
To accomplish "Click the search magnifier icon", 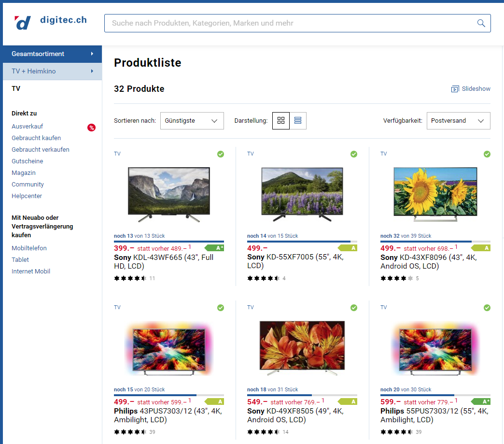I will 481,23.
